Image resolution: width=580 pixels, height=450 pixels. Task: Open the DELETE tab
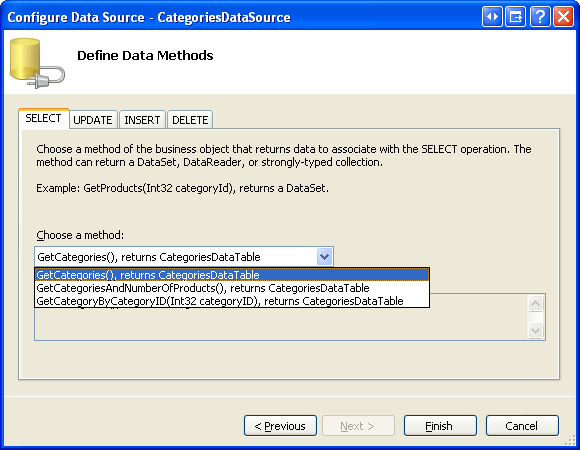point(190,120)
